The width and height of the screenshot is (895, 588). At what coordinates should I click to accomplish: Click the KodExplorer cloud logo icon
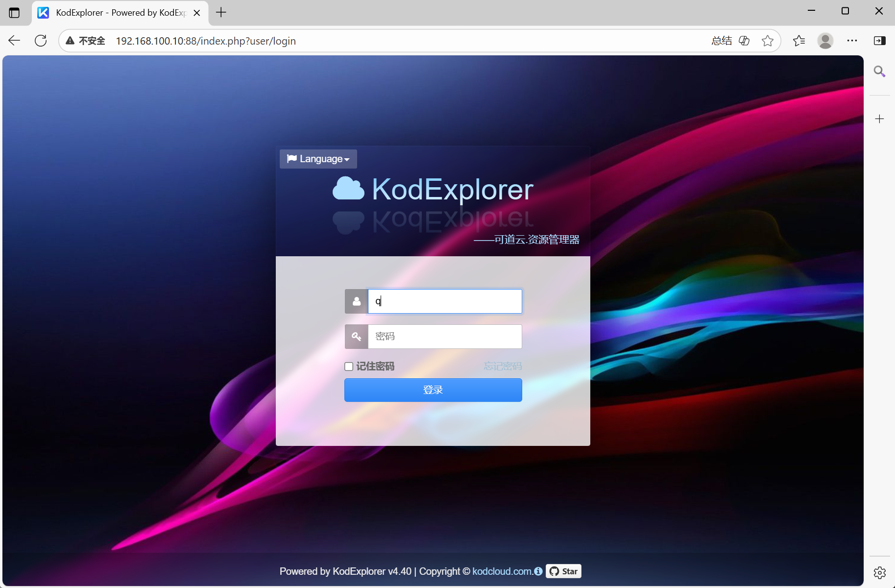point(348,189)
